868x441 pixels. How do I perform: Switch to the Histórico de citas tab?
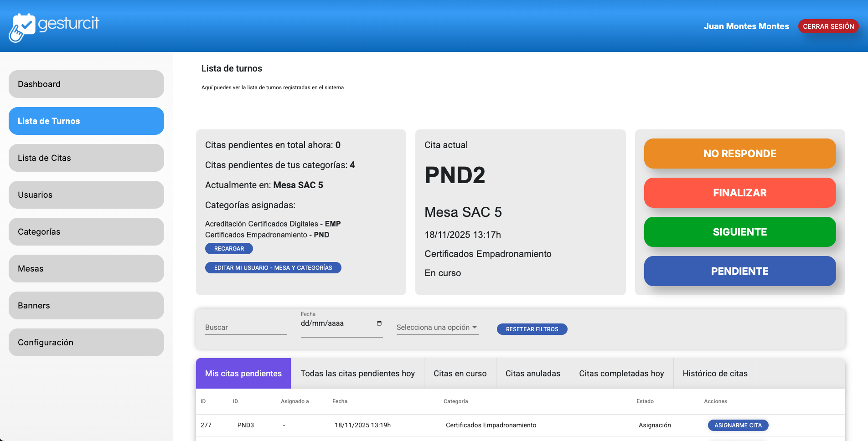[x=715, y=373]
